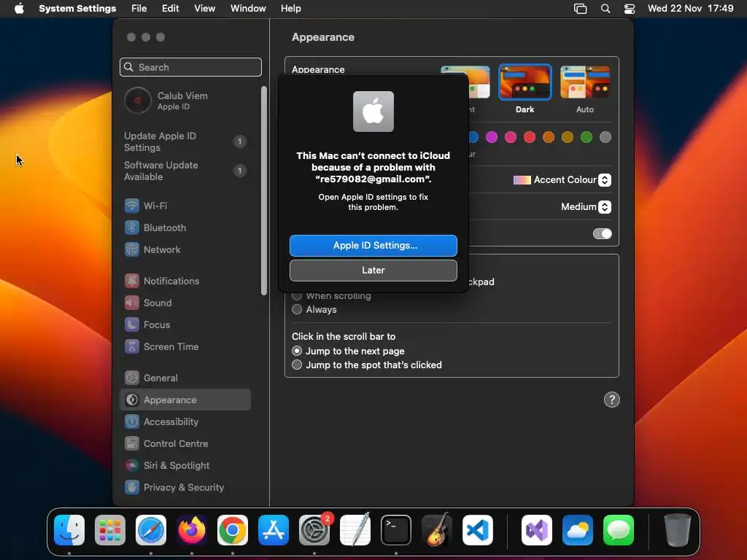Launch Safari from the Dock

coord(151,530)
